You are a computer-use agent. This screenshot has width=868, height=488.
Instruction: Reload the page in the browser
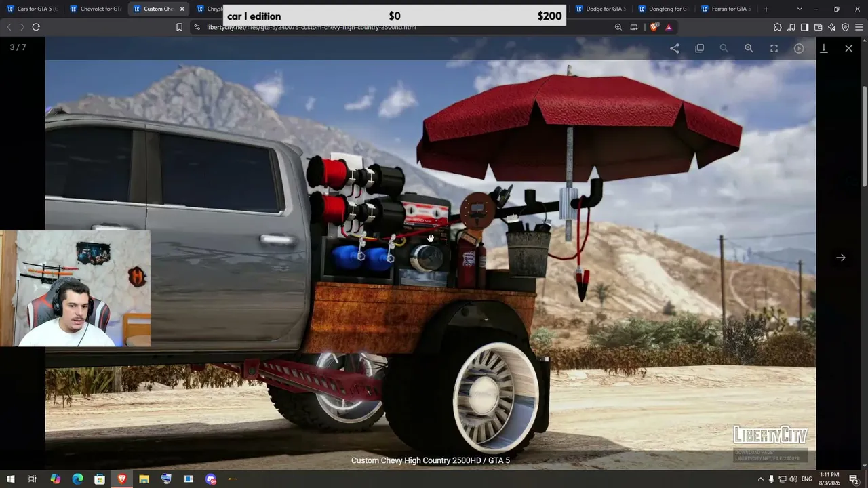(36, 27)
